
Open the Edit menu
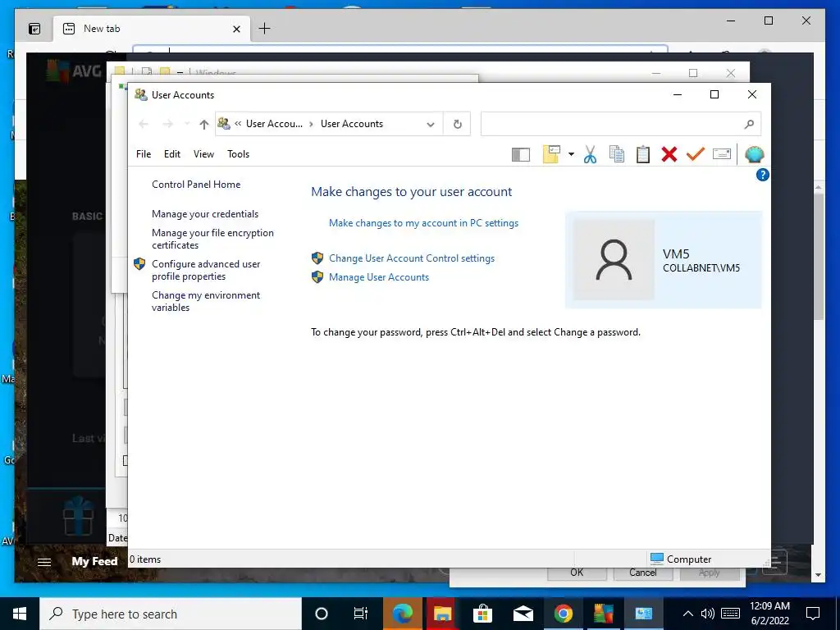172,154
